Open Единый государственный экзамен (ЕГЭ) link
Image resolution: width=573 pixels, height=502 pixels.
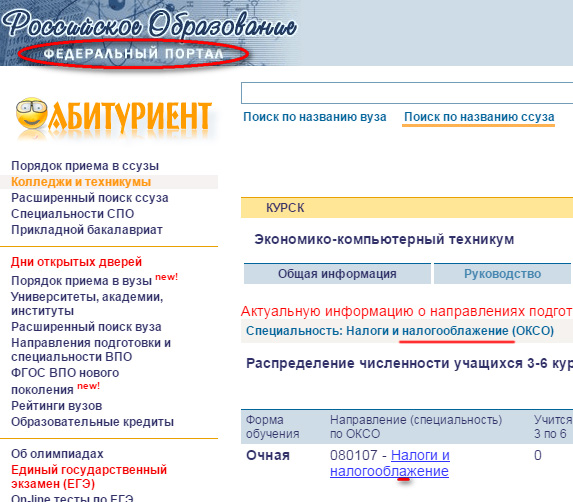click(x=89, y=476)
